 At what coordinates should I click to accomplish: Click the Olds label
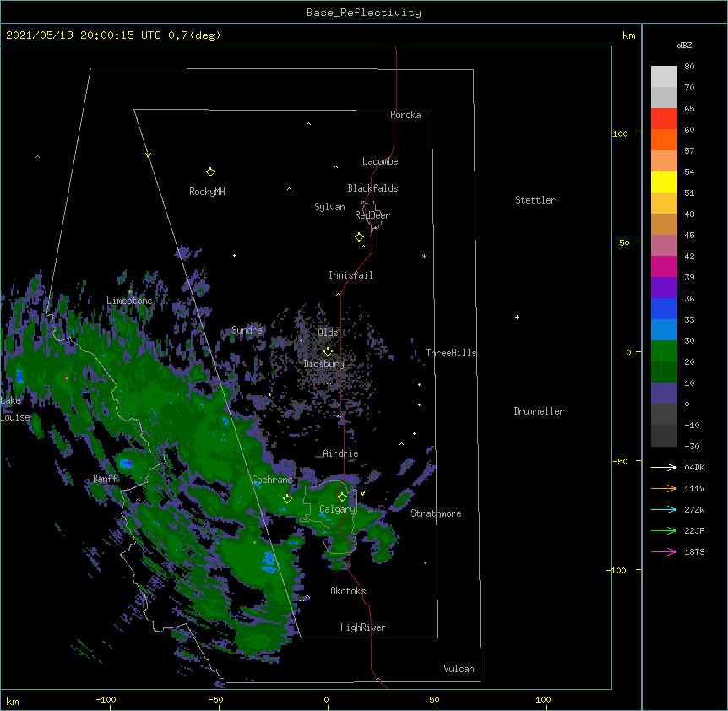click(x=328, y=333)
